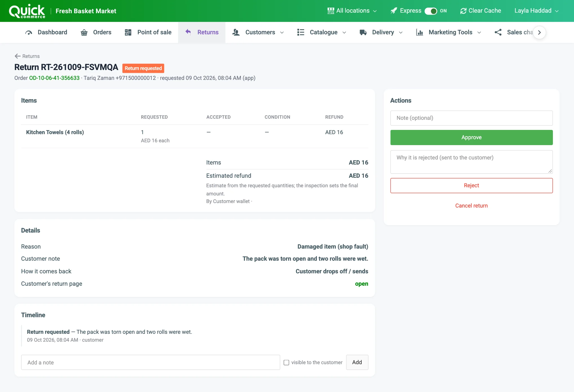
Task: Click the Dashboard gauge icon
Action: click(x=29, y=32)
